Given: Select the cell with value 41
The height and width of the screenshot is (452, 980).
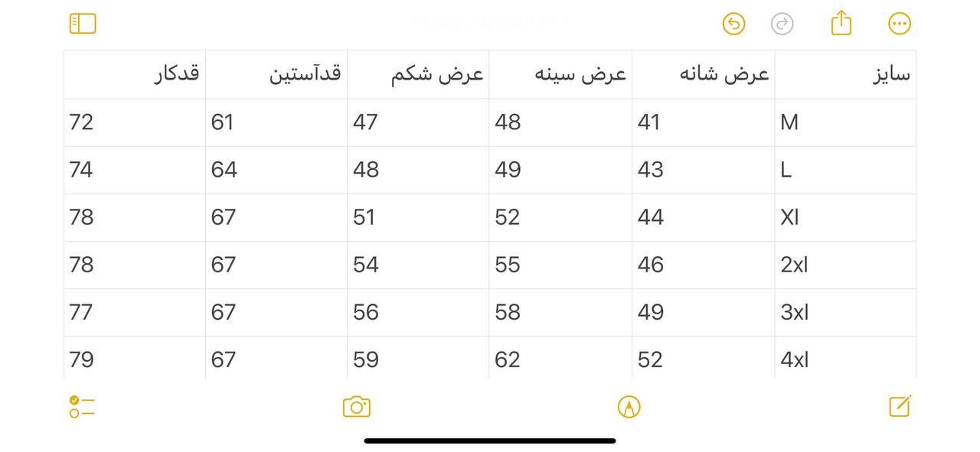Looking at the screenshot, I should (x=703, y=122).
